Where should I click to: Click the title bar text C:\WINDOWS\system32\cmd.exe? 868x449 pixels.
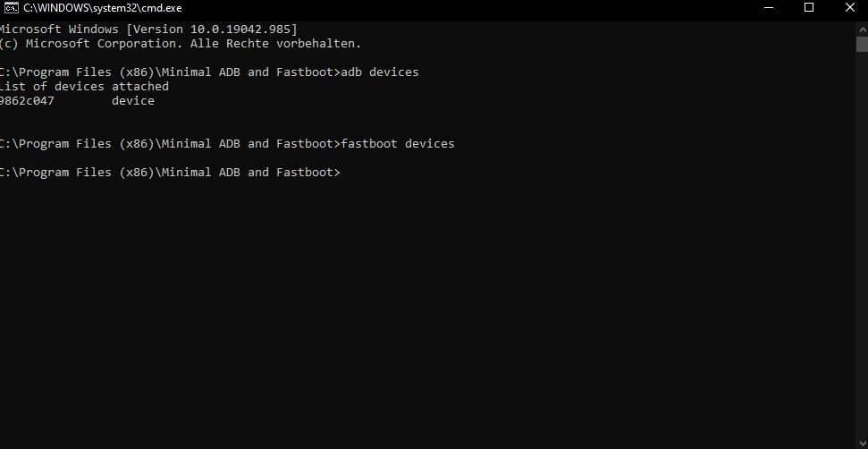click(x=103, y=8)
